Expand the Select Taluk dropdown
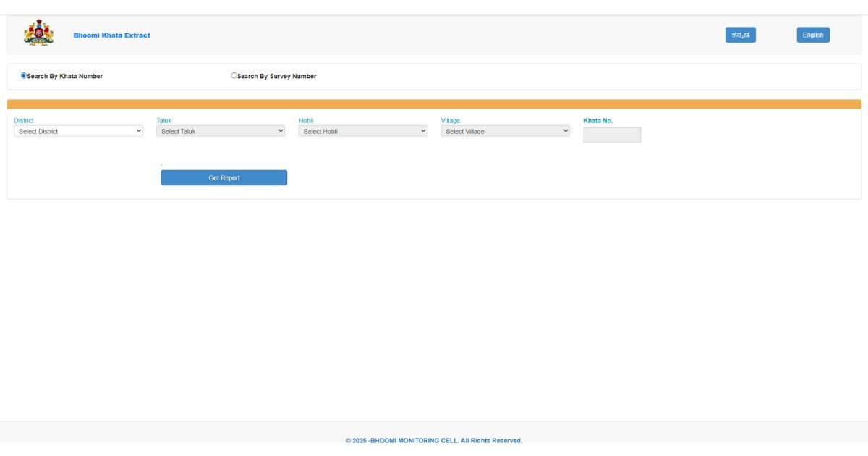 (221, 131)
